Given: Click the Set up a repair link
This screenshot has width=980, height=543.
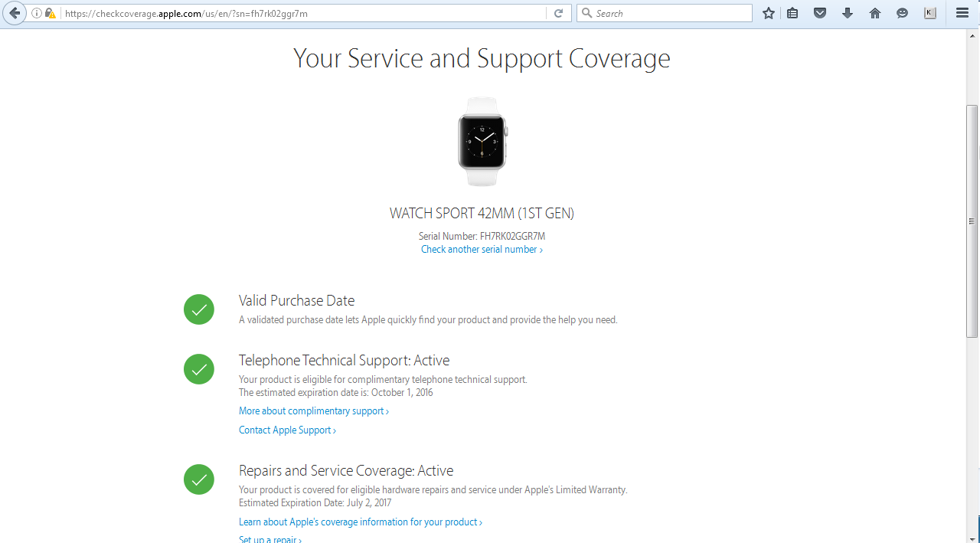Looking at the screenshot, I should tap(270, 540).
